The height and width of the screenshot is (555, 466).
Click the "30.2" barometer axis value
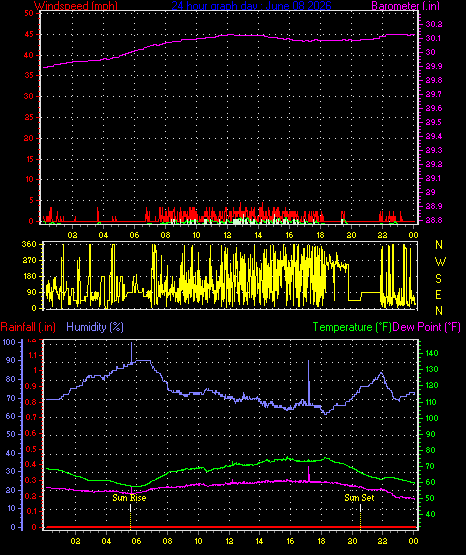(433, 24)
